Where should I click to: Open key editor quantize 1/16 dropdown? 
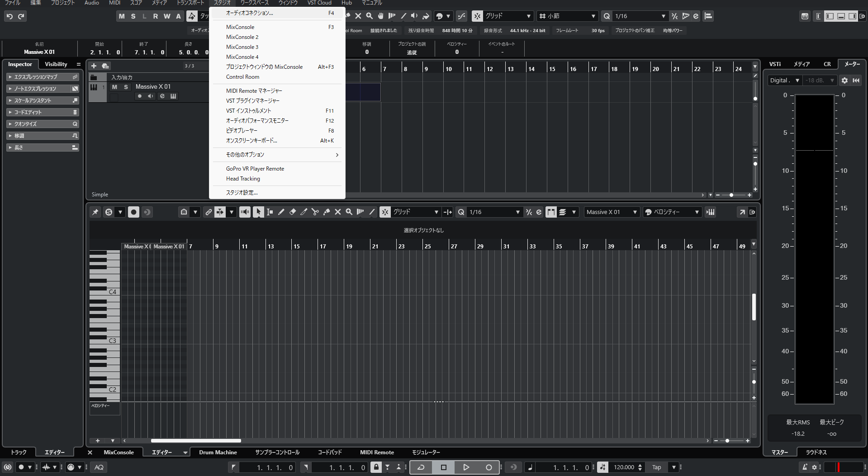pyautogui.click(x=494, y=212)
